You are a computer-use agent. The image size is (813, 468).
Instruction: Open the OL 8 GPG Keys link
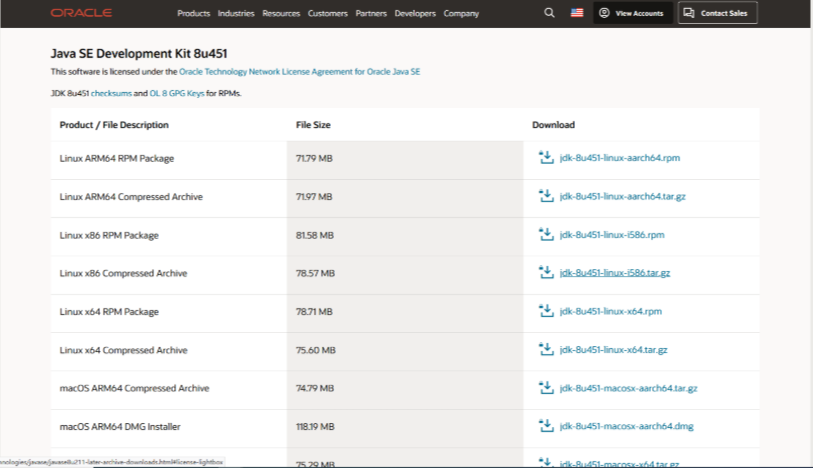tap(177, 93)
